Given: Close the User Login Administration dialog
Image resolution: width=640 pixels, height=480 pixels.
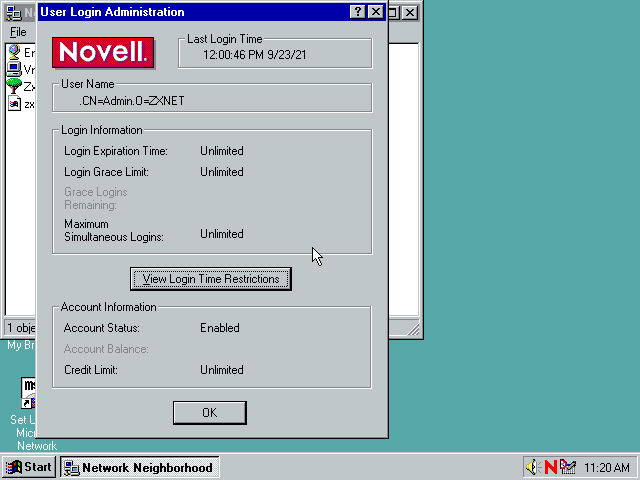Looking at the screenshot, I should (376, 12).
